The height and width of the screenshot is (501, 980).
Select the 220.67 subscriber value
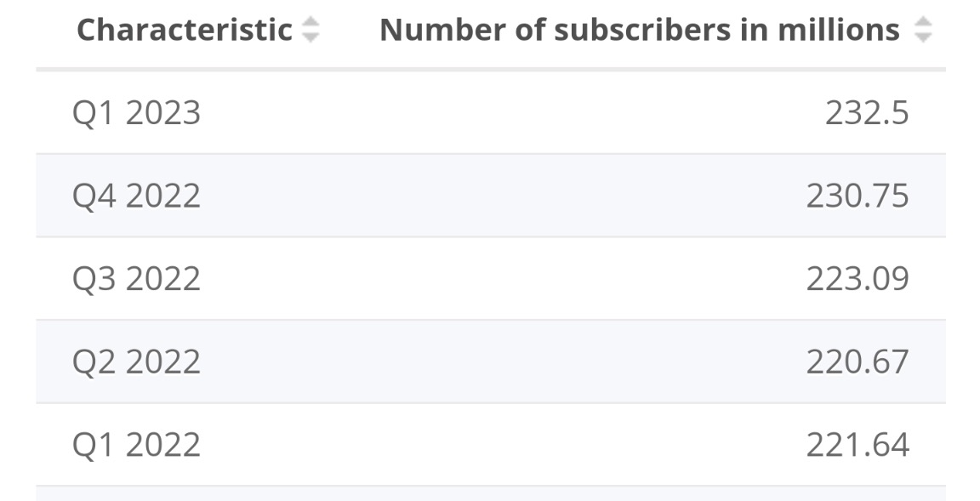pos(857,362)
